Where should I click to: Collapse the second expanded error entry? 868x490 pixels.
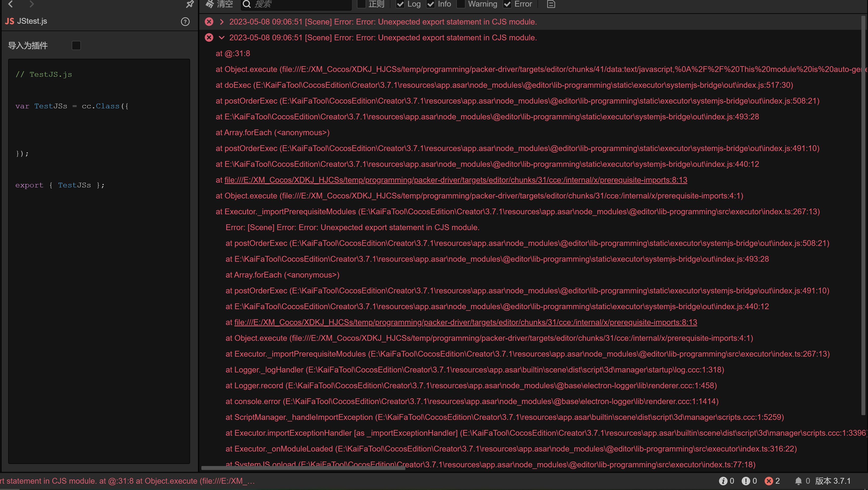click(x=221, y=38)
